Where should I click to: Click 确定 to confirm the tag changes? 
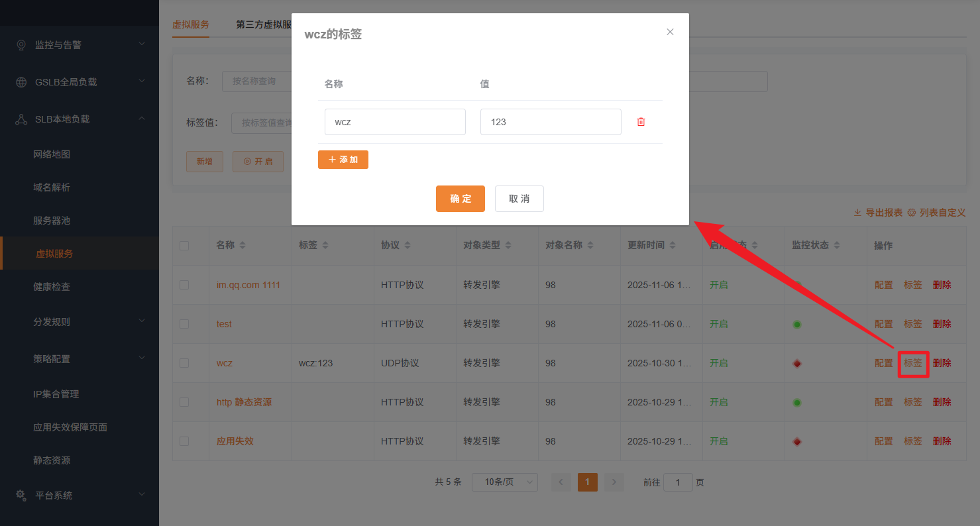click(460, 198)
